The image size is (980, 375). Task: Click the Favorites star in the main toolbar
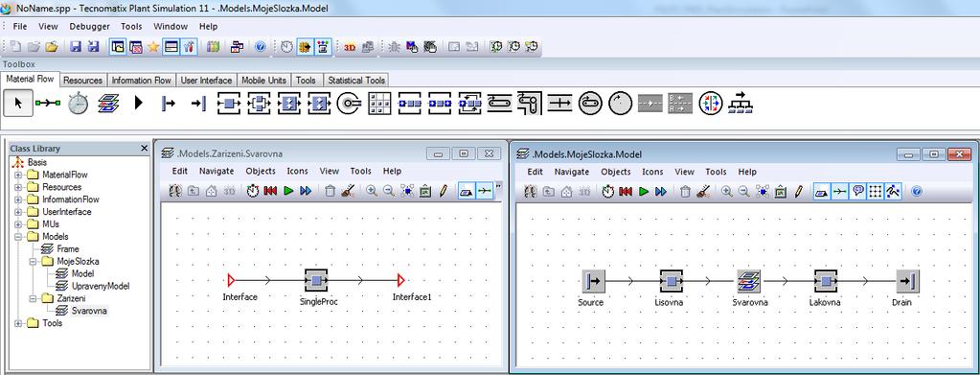[x=153, y=47]
